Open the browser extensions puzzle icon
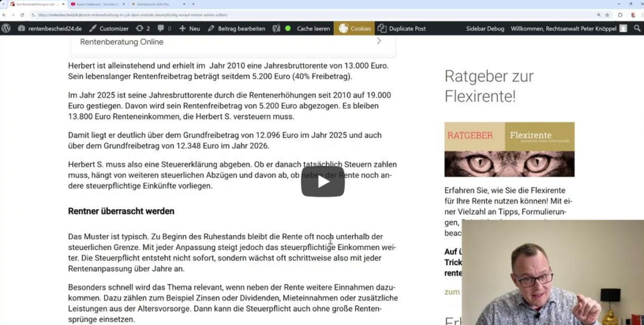Screen dimensions: 644x325 620,14
